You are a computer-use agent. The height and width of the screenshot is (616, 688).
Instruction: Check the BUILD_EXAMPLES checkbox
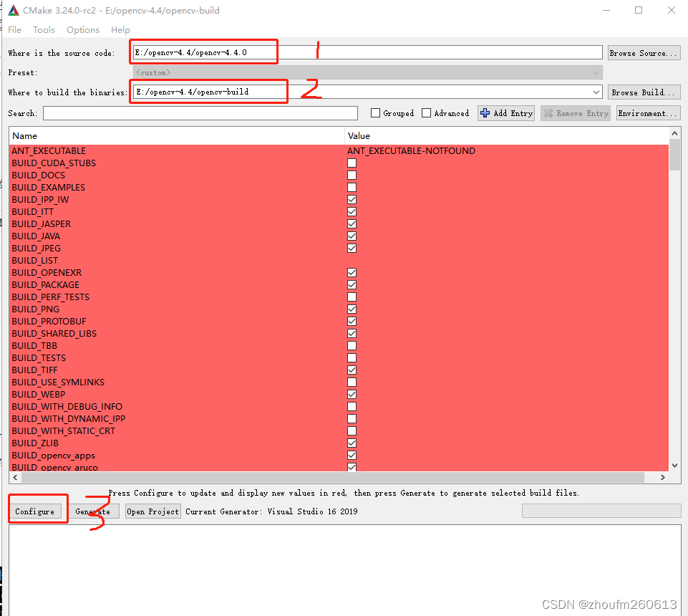click(352, 188)
